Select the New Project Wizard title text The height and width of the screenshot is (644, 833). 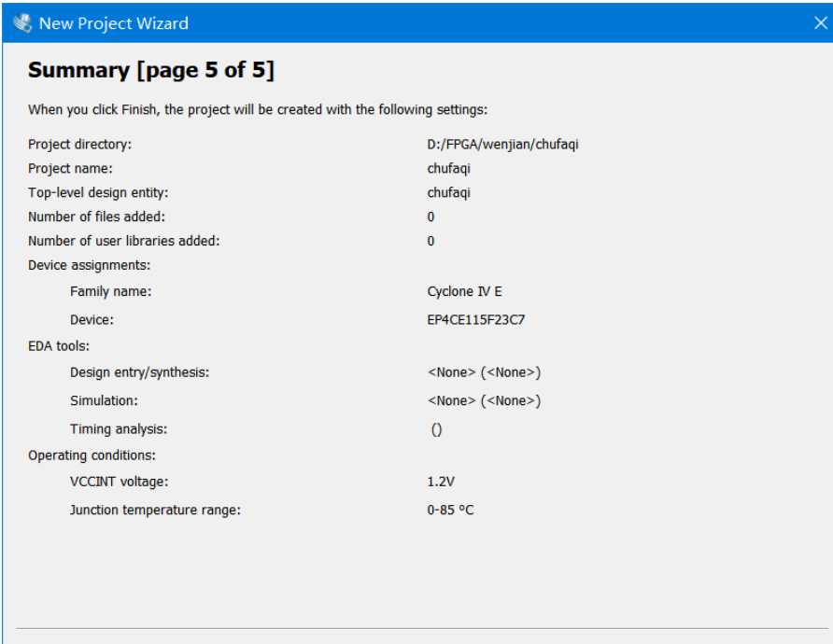click(x=114, y=23)
